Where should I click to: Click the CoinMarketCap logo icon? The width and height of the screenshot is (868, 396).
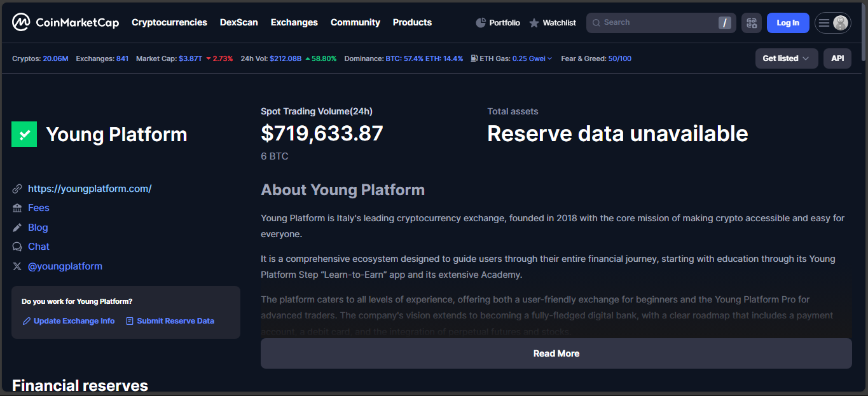21,23
